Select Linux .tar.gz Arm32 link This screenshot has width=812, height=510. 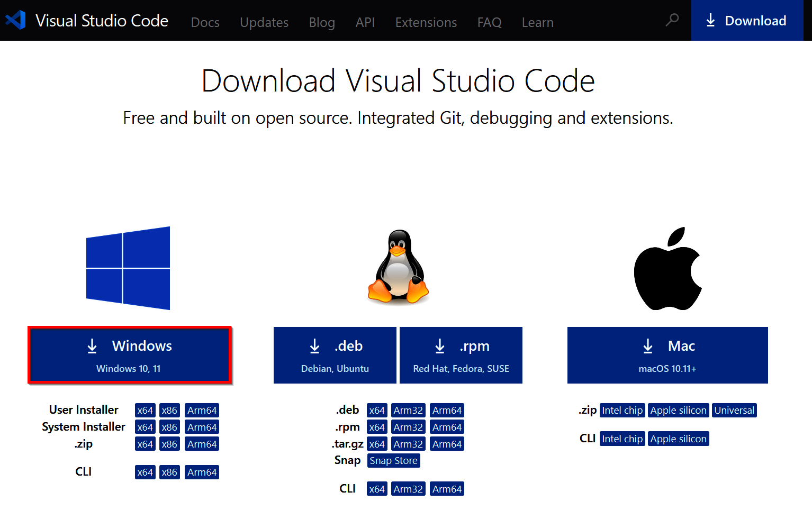point(408,444)
